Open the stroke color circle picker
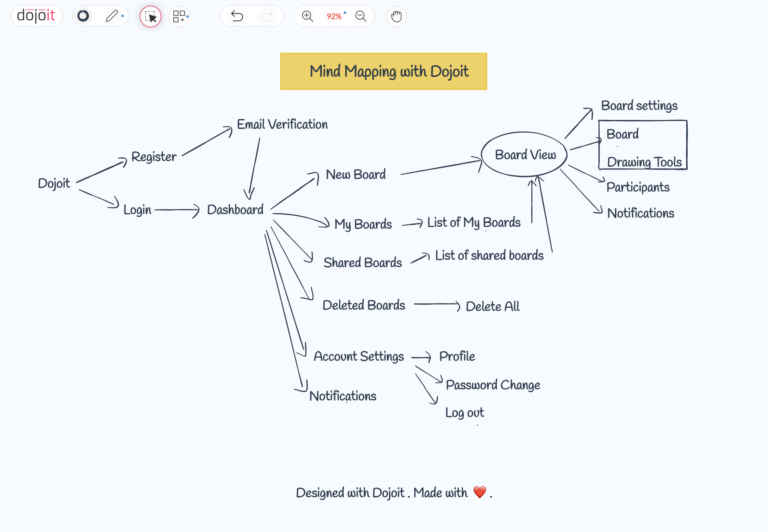The width and height of the screenshot is (768, 532). click(83, 16)
